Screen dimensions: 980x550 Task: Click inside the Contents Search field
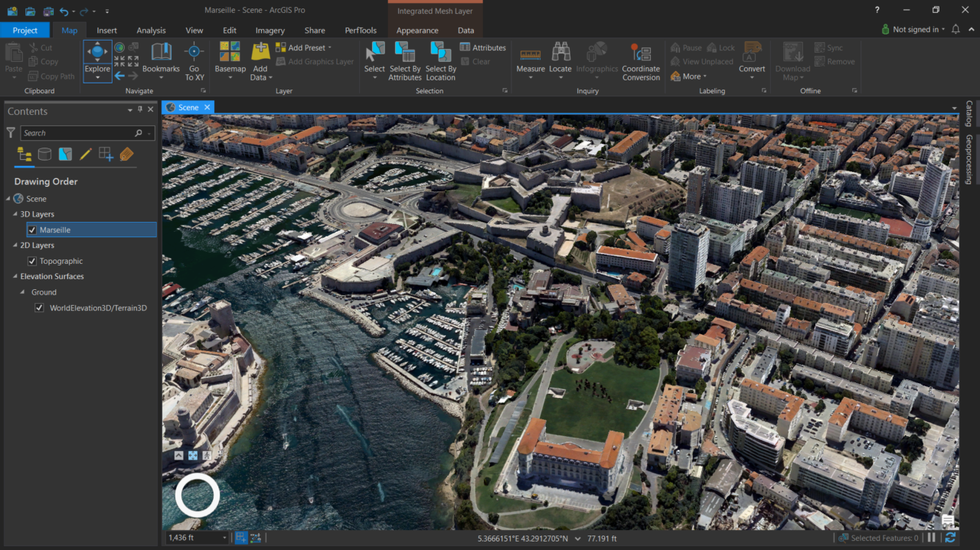77,132
